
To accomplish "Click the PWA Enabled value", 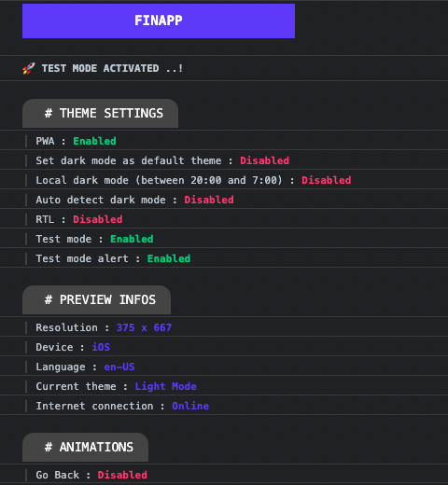I will pos(94,141).
